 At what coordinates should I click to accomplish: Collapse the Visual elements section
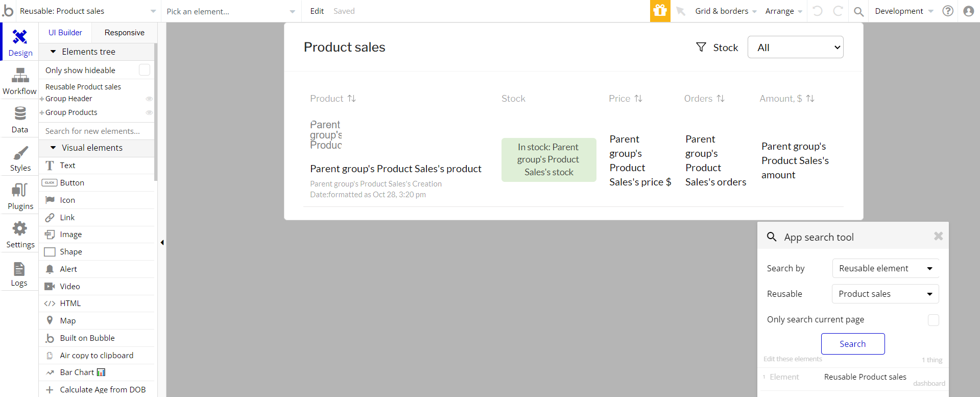pyautogui.click(x=53, y=148)
